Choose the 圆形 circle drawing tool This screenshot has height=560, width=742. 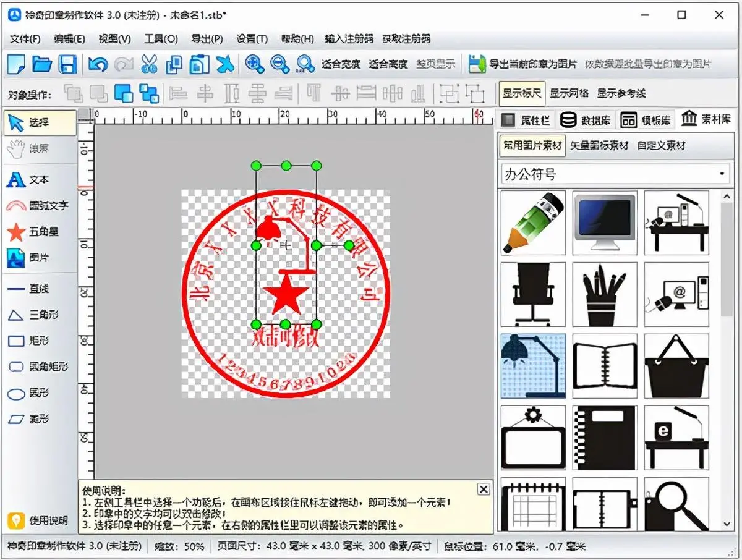coord(36,394)
